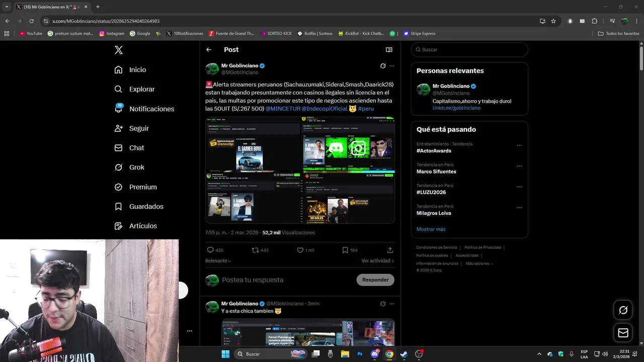Open Discord from the taskbar
The width and height of the screenshot is (644, 362).
coord(375,354)
